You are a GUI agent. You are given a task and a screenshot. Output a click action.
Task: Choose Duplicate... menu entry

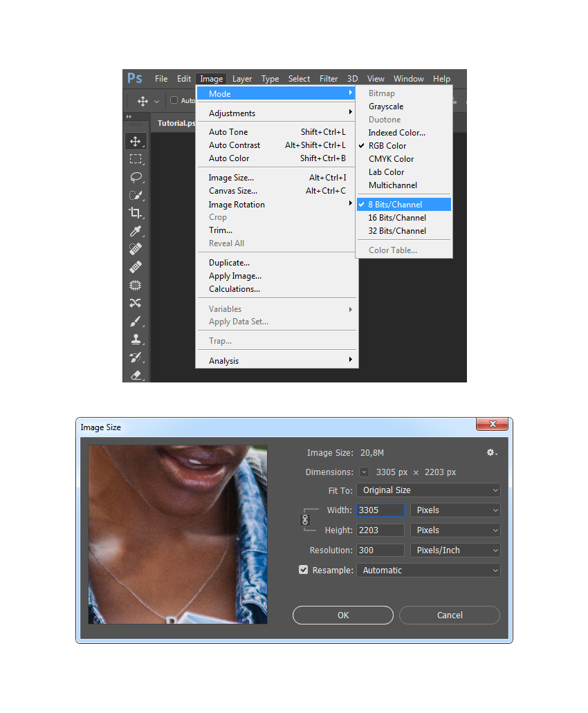tap(277, 263)
